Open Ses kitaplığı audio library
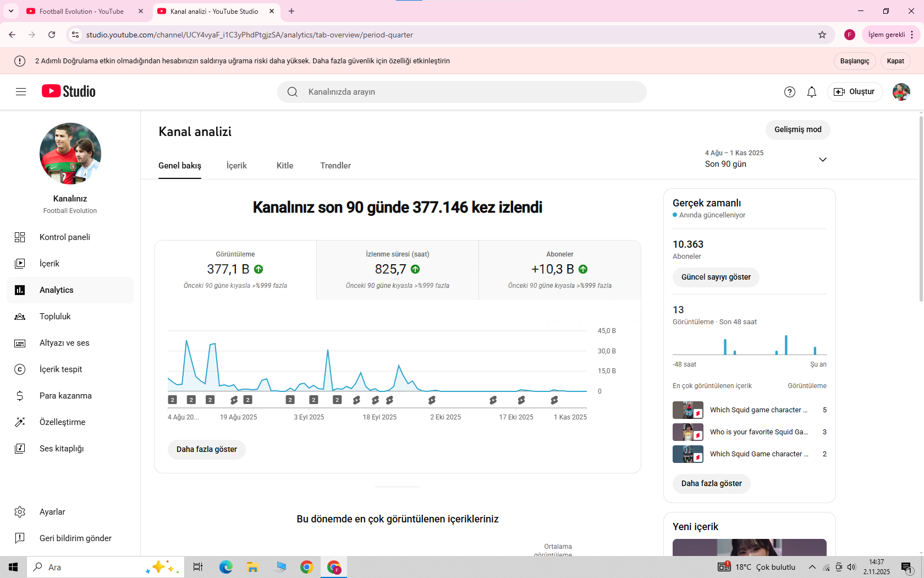924x578 pixels. pyautogui.click(x=62, y=449)
